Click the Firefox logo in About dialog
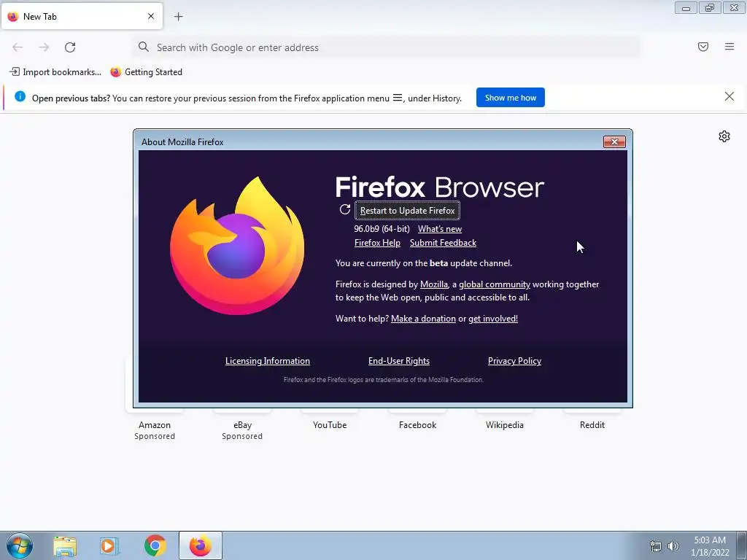This screenshot has width=747, height=560. click(237, 245)
